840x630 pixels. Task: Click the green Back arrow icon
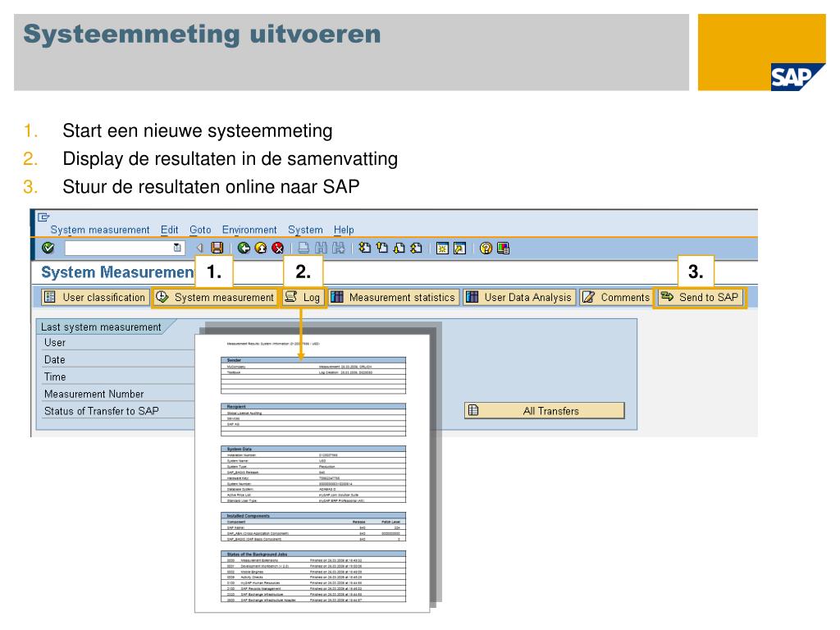244,248
